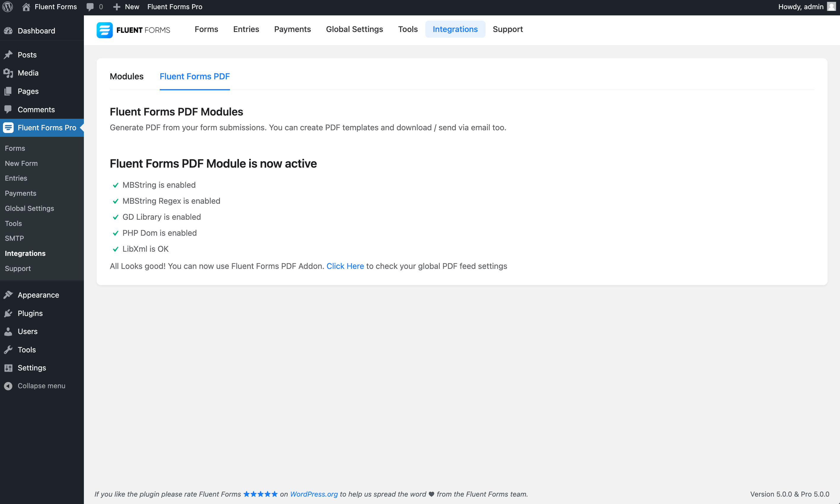
Task: Click the Collapse menu arrow icon
Action: pos(8,386)
